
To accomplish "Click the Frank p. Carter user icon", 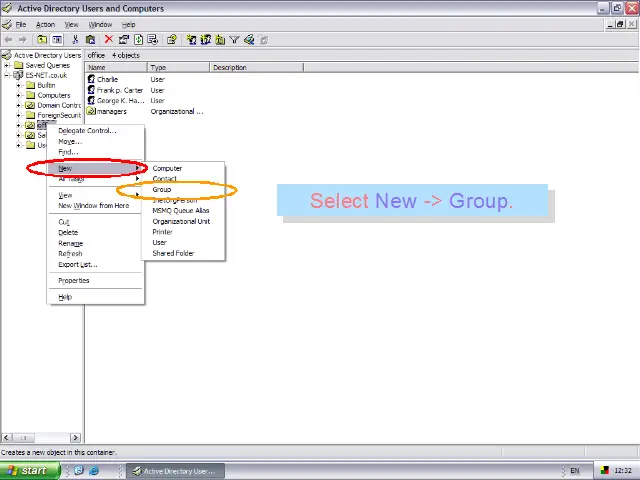I will click(x=91, y=90).
